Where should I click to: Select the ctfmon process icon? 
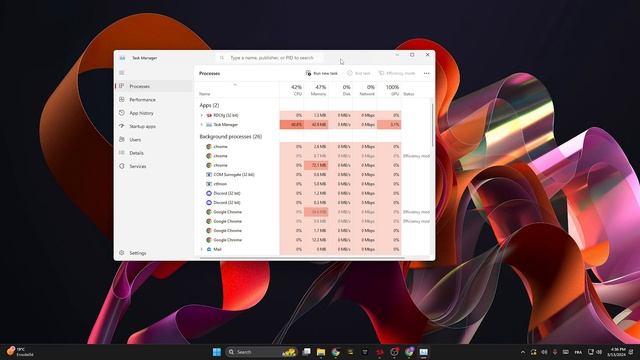[x=209, y=184]
